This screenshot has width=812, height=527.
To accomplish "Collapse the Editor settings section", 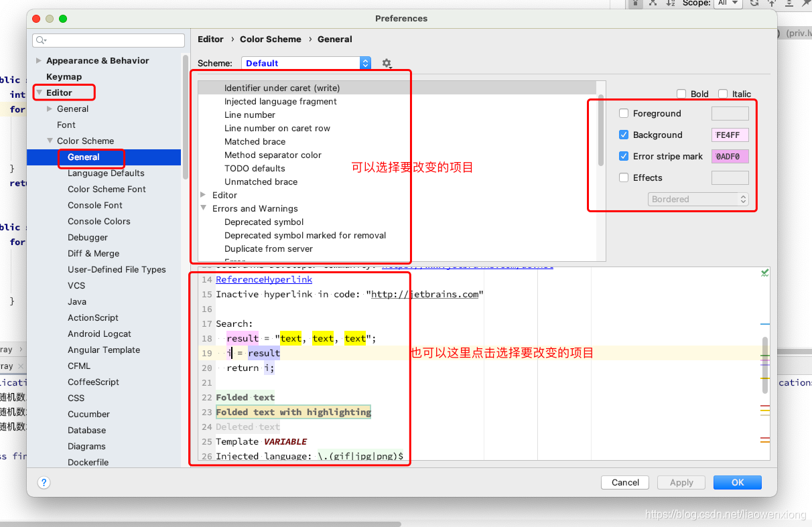I will (x=39, y=92).
